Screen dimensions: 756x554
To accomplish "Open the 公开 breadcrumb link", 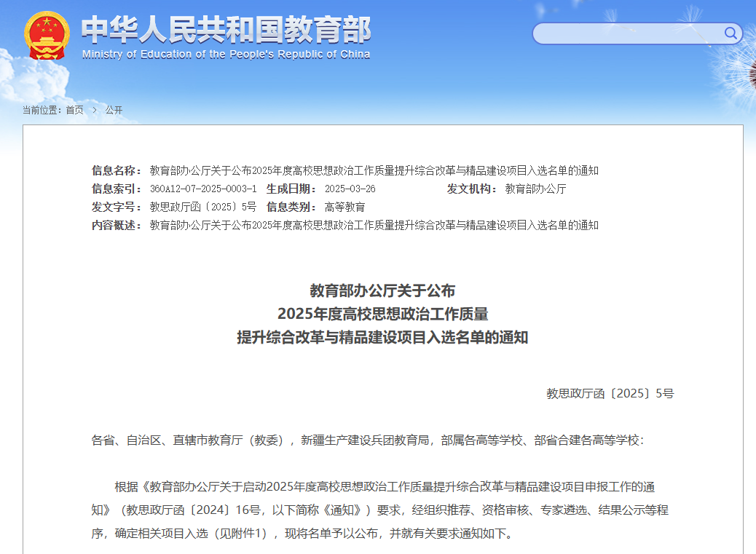I will 114,110.
